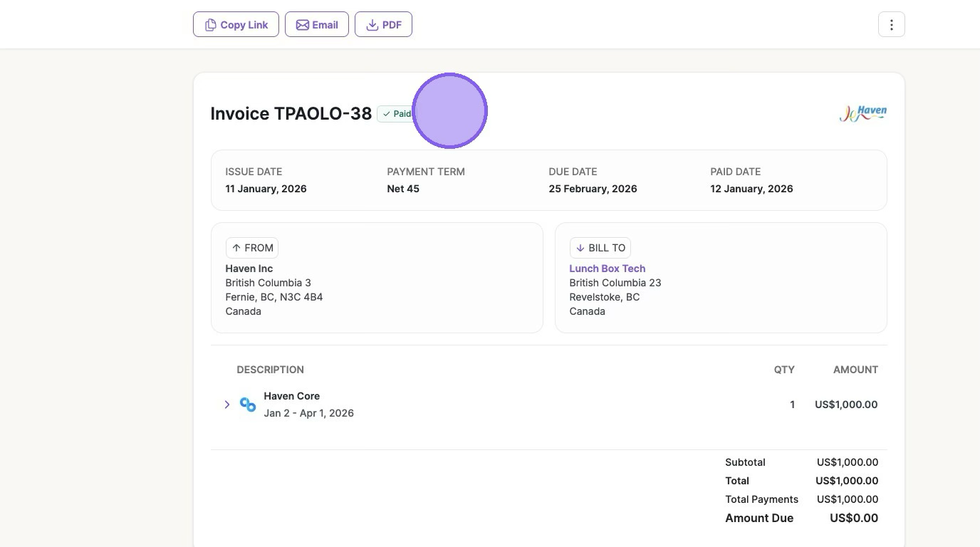Select the Invoice TPAOLO-38 heading

pyautogui.click(x=291, y=114)
